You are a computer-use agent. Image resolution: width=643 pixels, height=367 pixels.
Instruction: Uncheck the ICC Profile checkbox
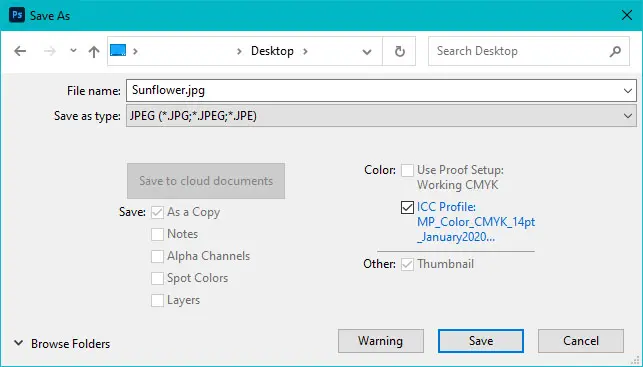click(x=407, y=207)
